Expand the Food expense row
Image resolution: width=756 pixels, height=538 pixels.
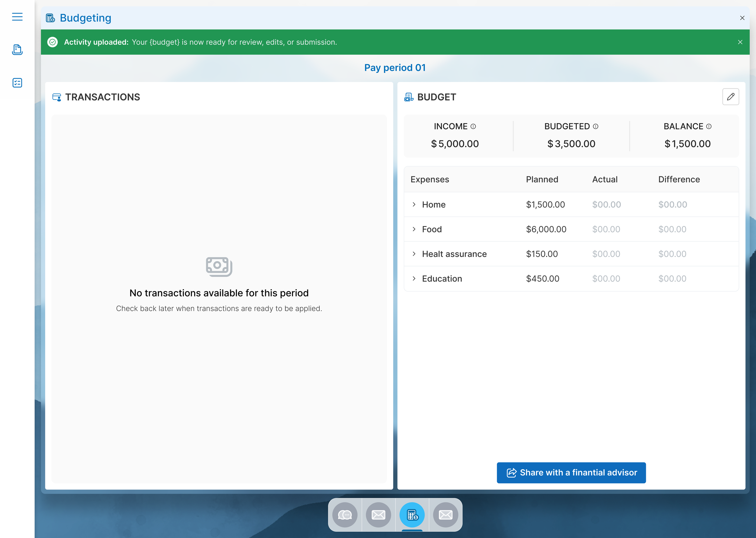[414, 229]
